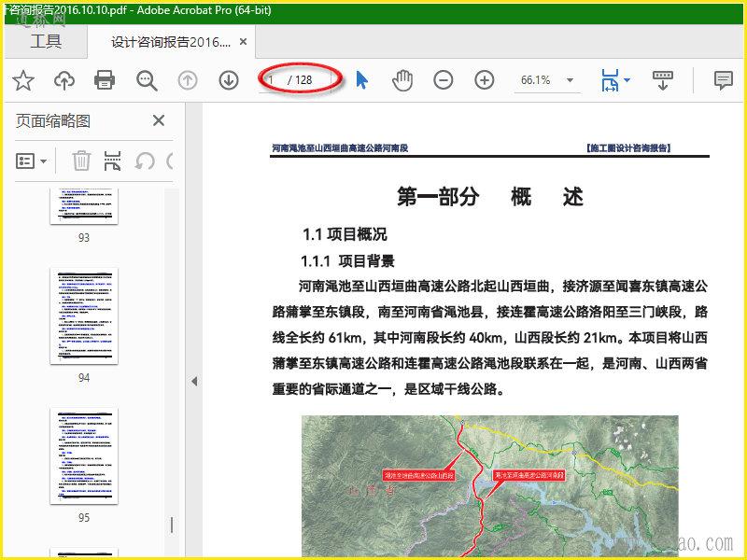Go to next page arrow
The height and width of the screenshot is (560, 747).
[229, 80]
